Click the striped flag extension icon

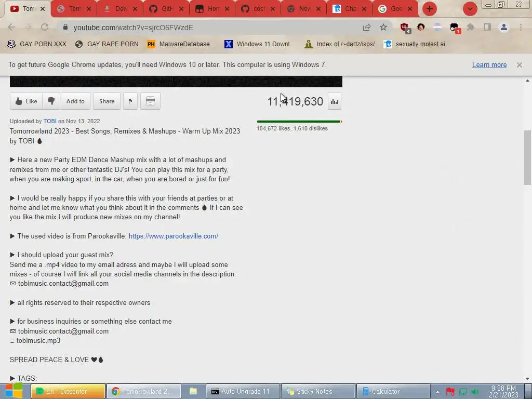click(437, 27)
